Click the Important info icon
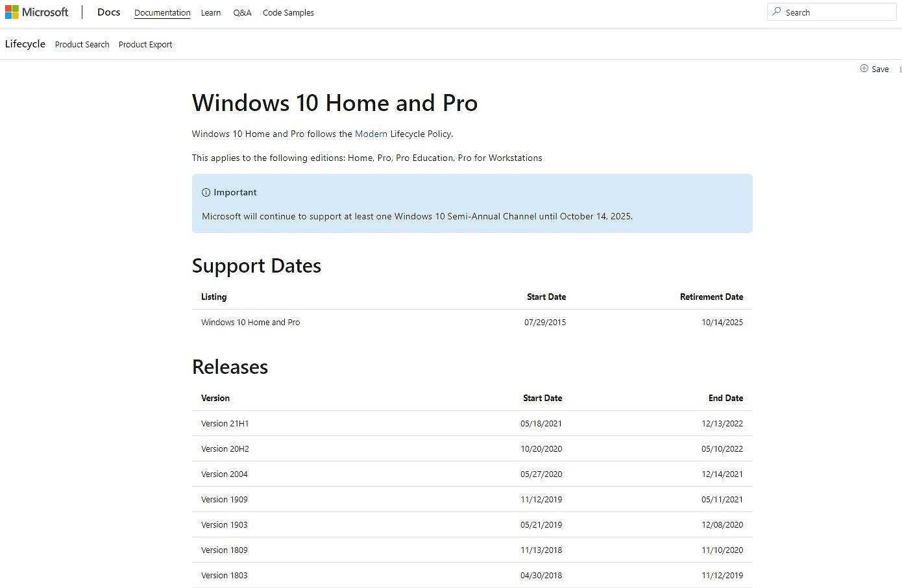This screenshot has width=902, height=588. [206, 193]
